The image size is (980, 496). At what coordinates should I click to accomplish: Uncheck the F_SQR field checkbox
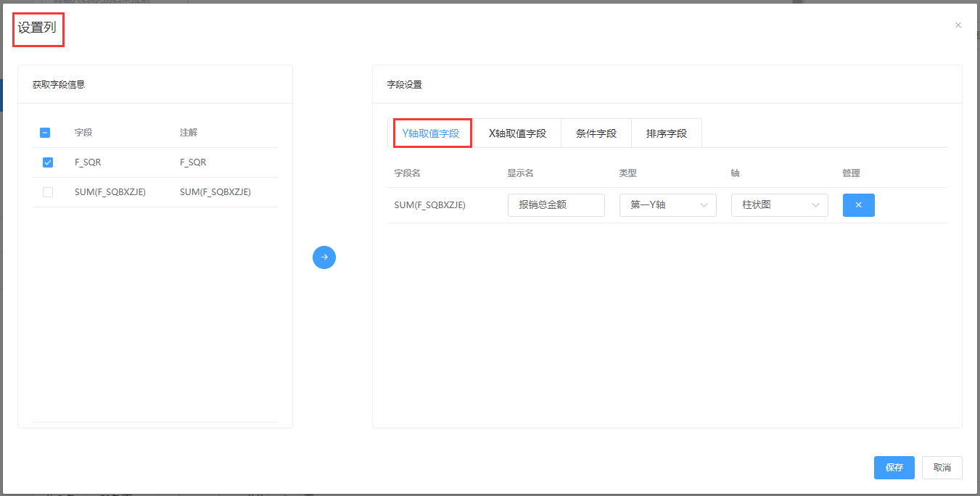[48, 162]
